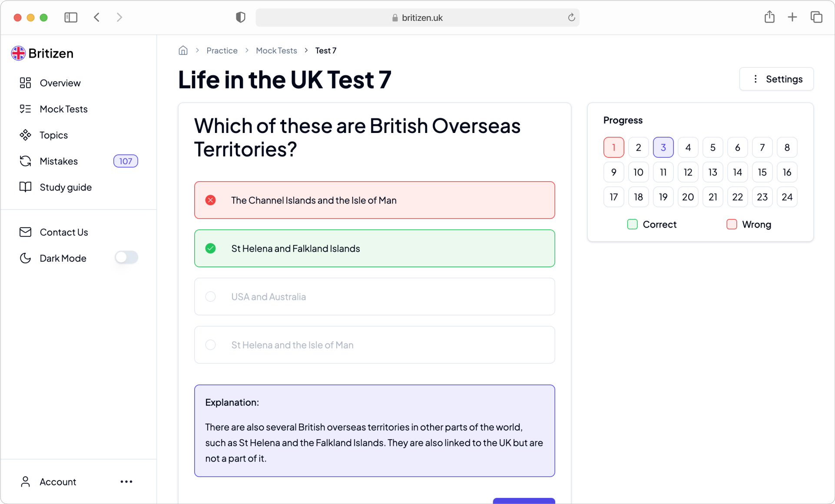Click the Topics icon in sidebar
Screen dimensions: 835x504
point(25,135)
